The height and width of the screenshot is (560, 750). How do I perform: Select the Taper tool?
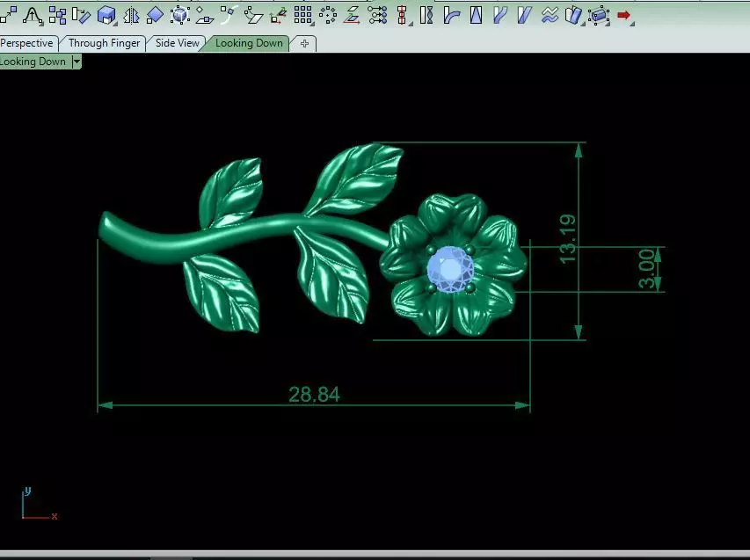(x=476, y=15)
